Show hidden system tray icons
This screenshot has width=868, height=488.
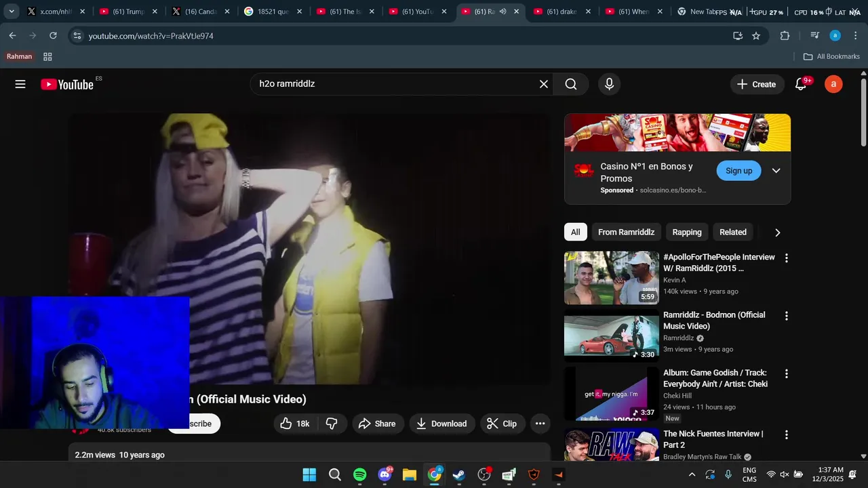coord(692,474)
